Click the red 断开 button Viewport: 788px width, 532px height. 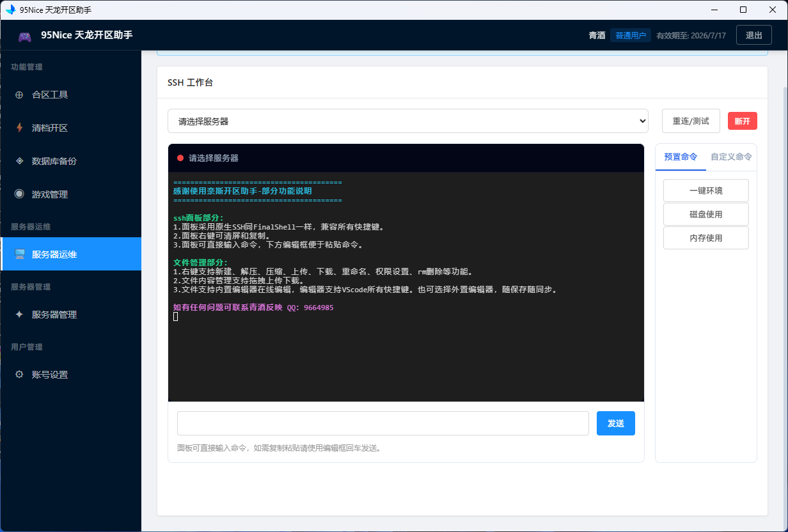click(x=743, y=121)
